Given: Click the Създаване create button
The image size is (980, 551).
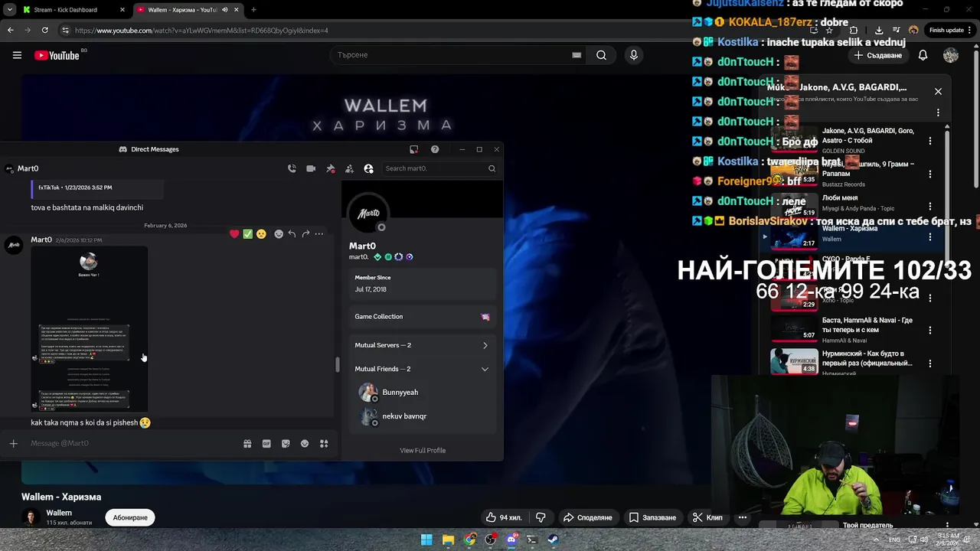Looking at the screenshot, I should [x=878, y=55].
